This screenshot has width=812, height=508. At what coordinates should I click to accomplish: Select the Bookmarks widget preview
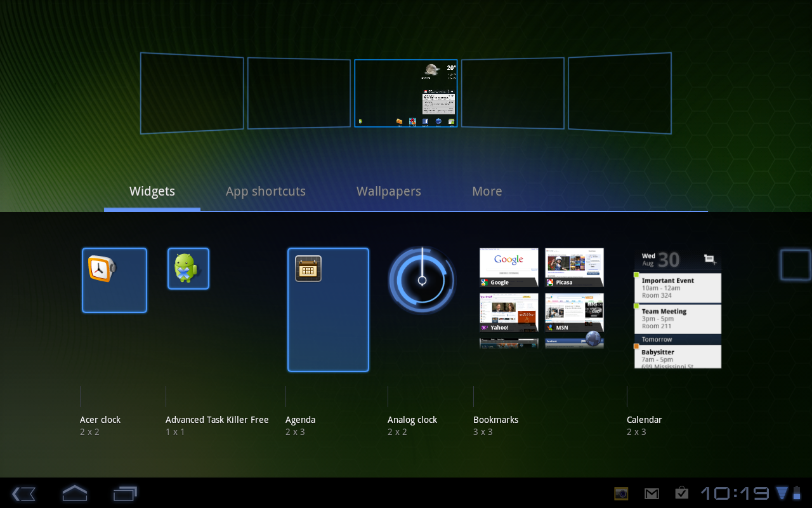(541, 298)
